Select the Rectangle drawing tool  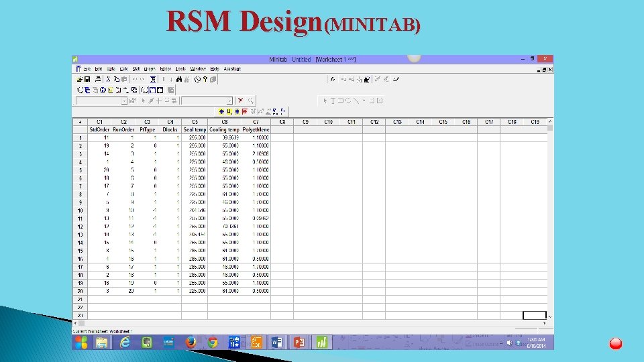pyautogui.click(x=341, y=101)
